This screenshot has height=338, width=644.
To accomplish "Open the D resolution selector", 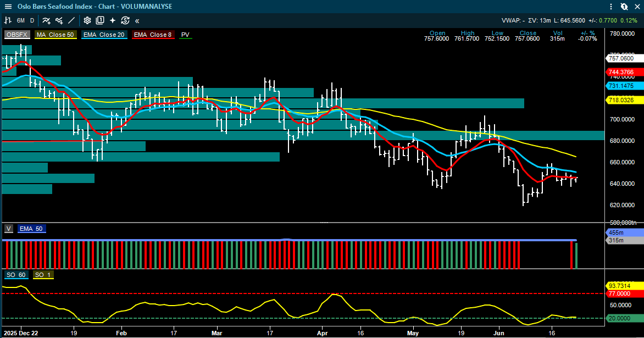I will [x=32, y=20].
